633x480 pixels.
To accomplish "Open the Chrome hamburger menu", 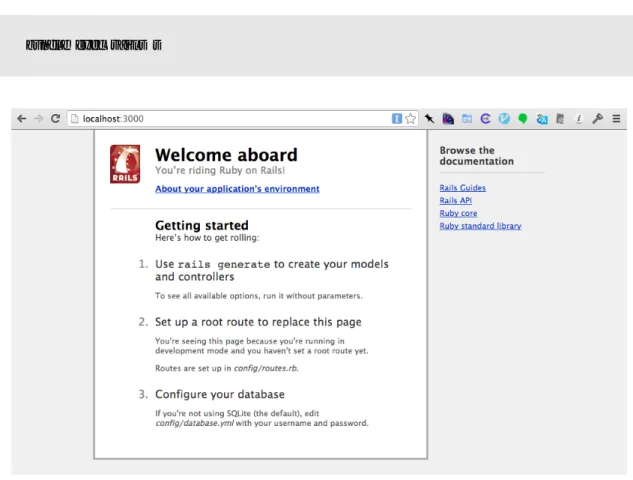I will tap(616, 119).
